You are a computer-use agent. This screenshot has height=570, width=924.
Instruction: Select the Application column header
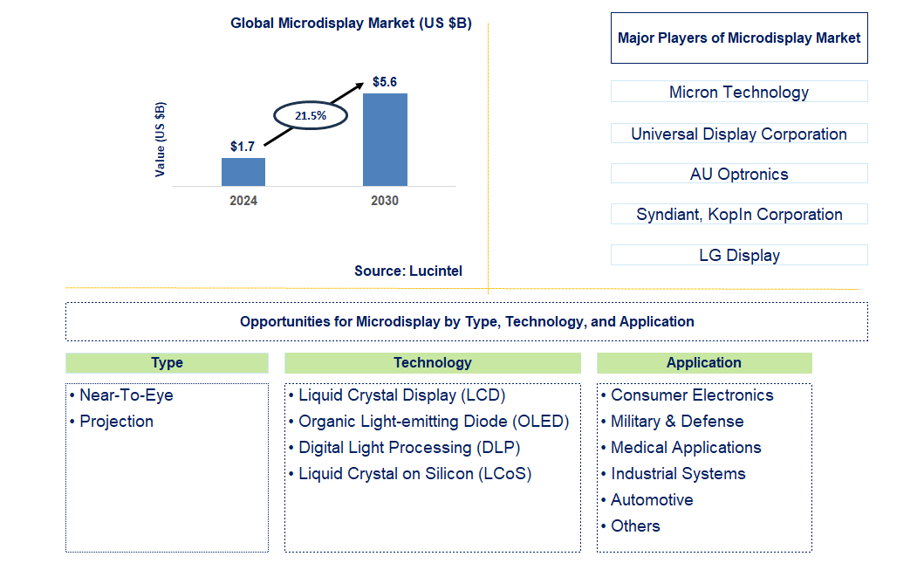click(x=703, y=362)
